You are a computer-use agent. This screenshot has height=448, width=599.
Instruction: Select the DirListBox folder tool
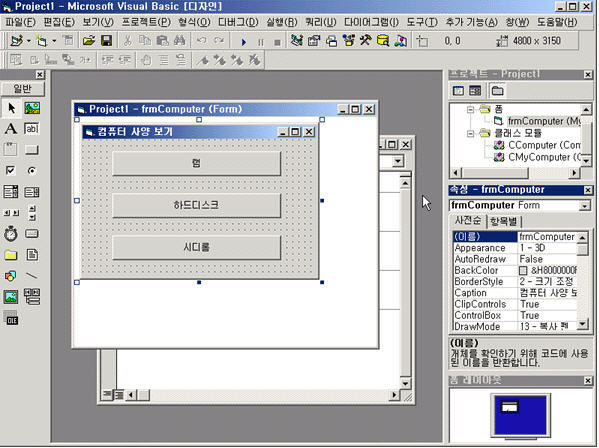click(11, 254)
